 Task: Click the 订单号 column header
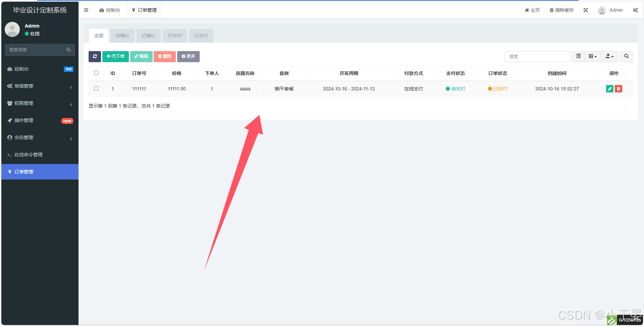pos(139,73)
